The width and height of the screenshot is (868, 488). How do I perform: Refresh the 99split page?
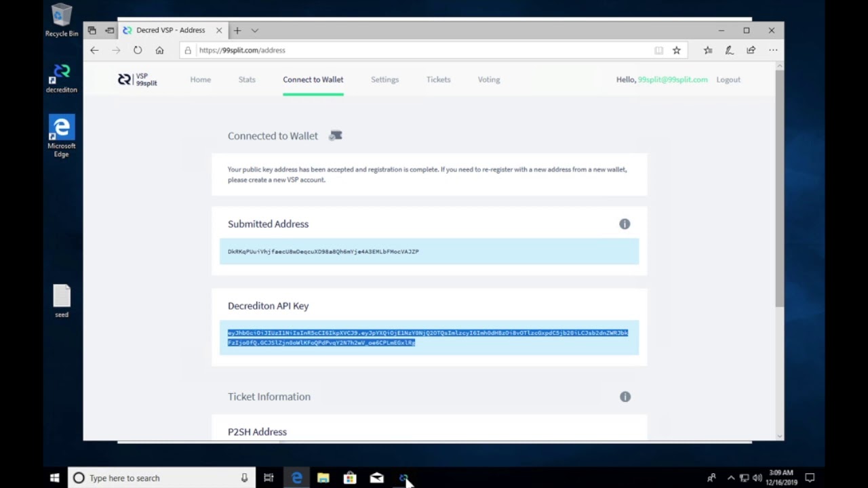coord(138,50)
